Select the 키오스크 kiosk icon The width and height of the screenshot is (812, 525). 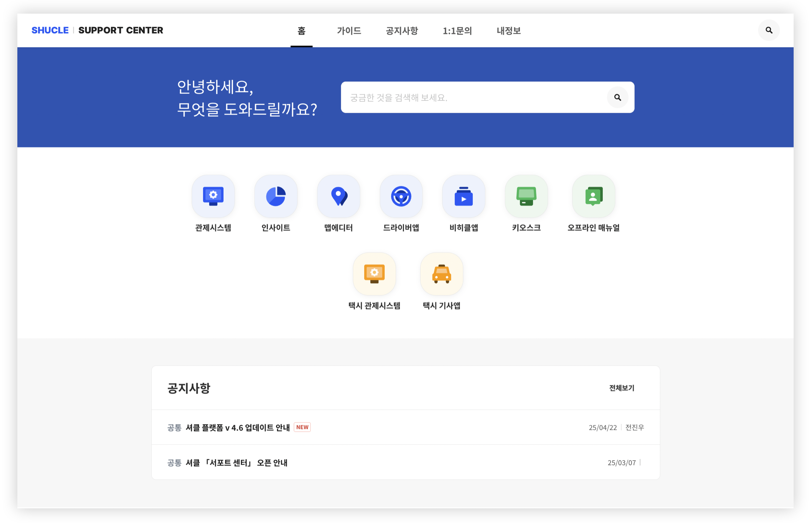526,196
